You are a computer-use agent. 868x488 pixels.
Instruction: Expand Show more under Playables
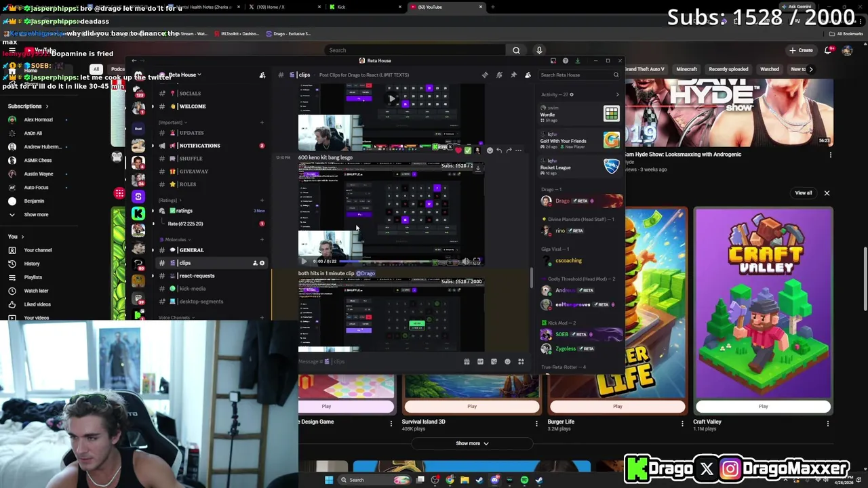472,443
